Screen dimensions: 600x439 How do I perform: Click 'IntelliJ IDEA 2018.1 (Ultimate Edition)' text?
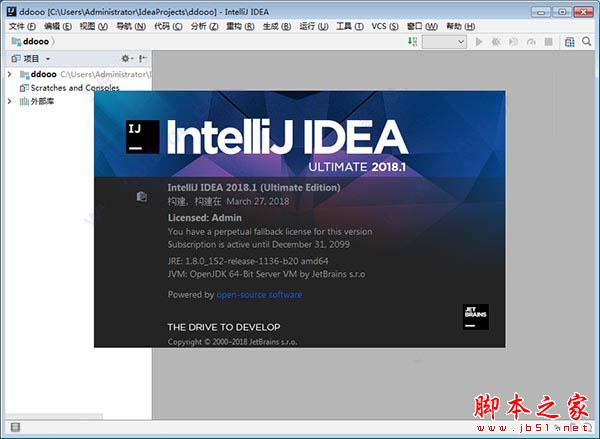coord(254,188)
